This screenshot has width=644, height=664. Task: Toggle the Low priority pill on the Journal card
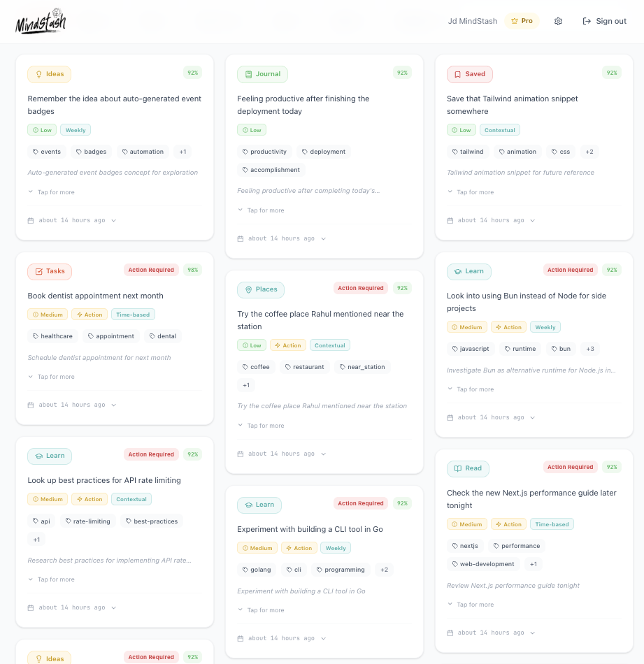pos(252,129)
